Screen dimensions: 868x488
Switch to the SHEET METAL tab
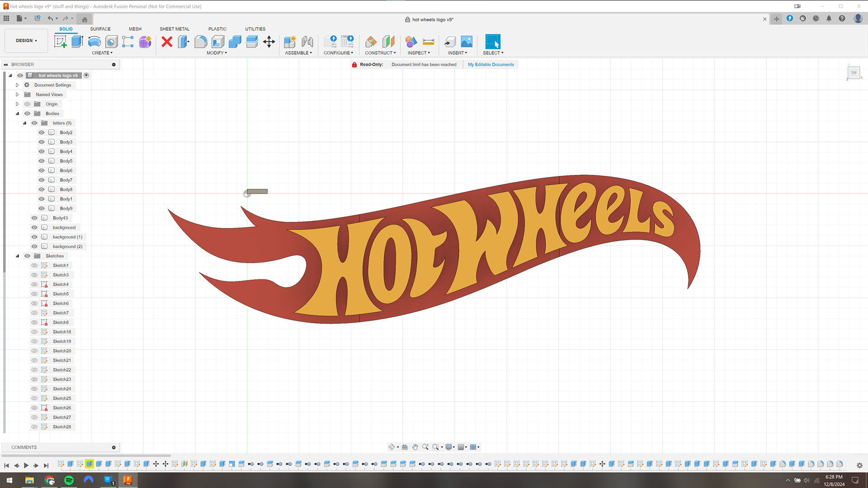coord(175,29)
